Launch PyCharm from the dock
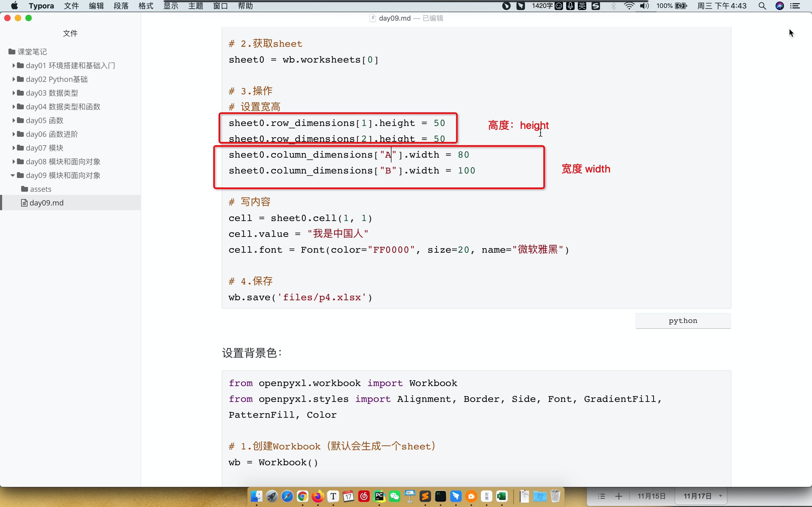The image size is (812, 507). 379,496
